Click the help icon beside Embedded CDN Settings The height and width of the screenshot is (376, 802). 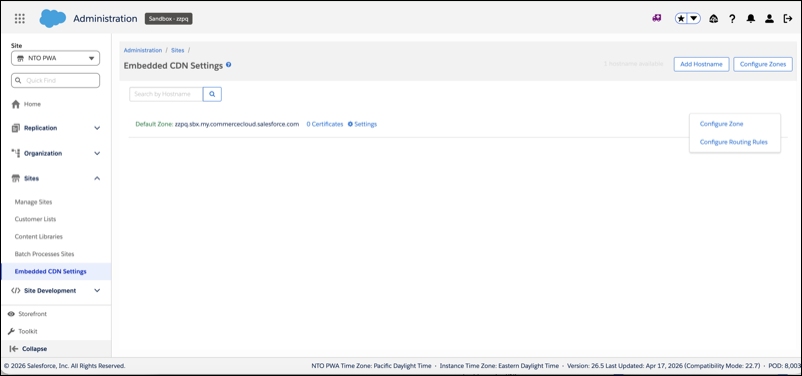229,65
